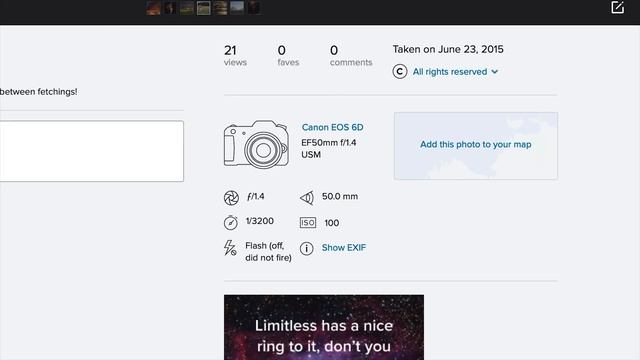Select the blue sky thumbnail
640x360 pixels.
[x=237, y=8]
